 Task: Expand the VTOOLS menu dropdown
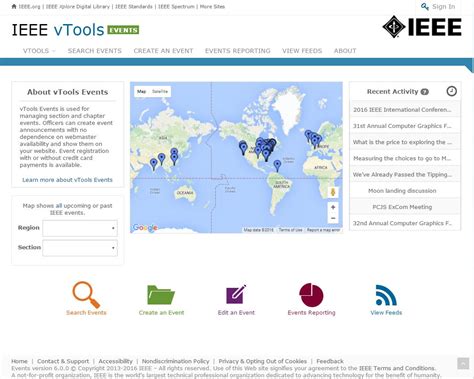click(x=39, y=51)
